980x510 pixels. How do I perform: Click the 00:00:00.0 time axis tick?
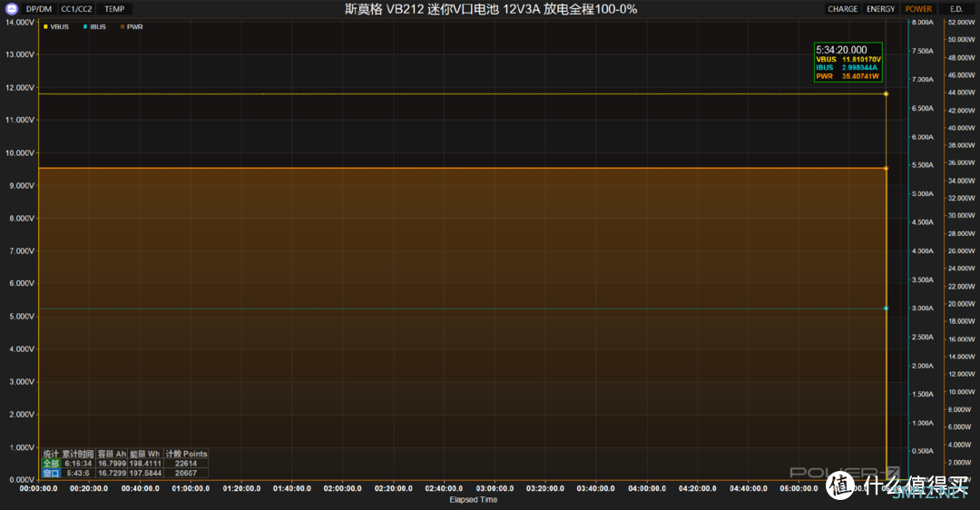click(38, 489)
